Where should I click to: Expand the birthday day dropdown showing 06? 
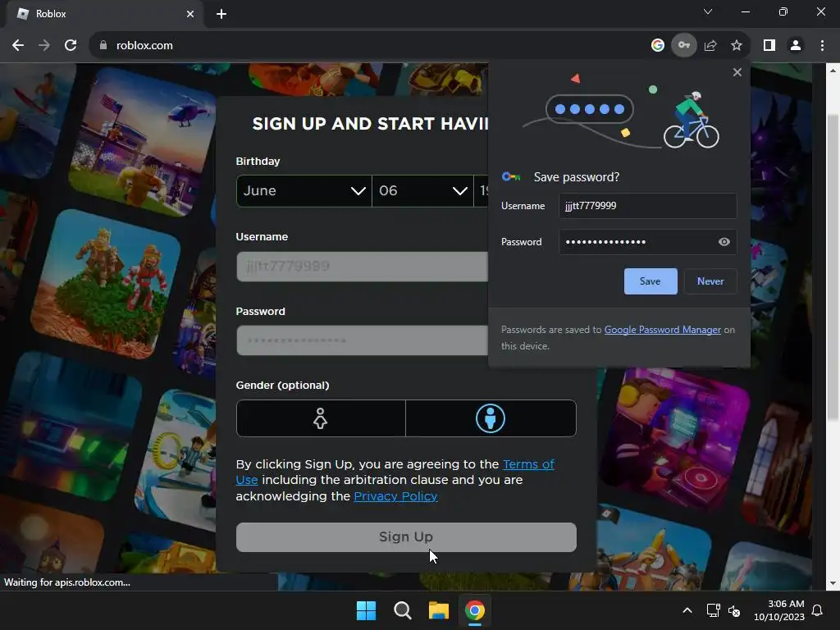pyautogui.click(x=422, y=190)
